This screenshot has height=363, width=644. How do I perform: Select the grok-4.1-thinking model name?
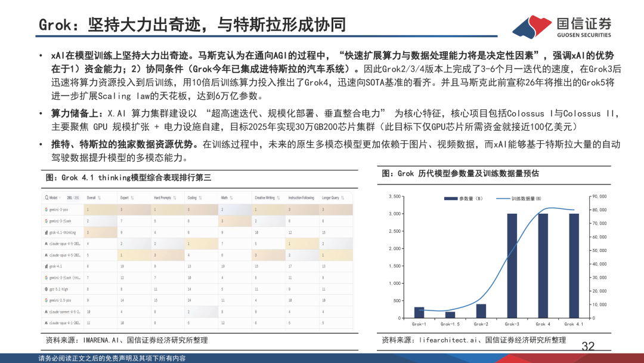point(63,233)
